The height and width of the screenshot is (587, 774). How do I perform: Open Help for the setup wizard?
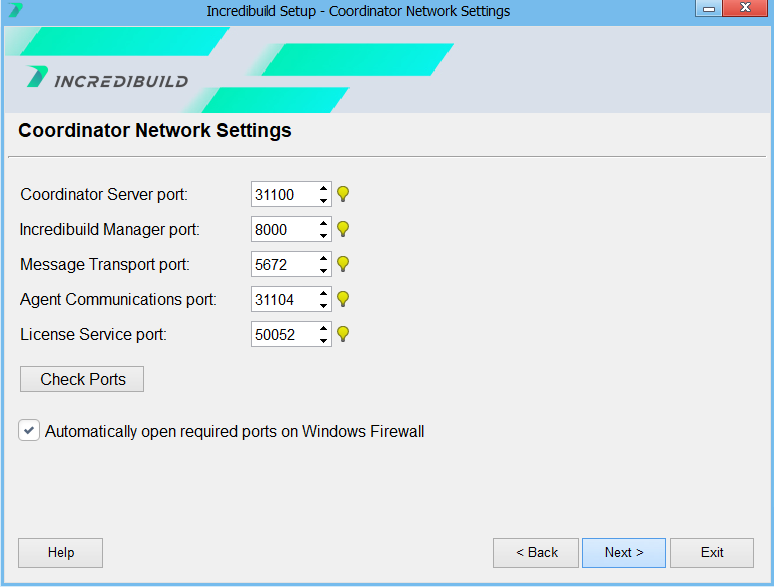click(x=61, y=553)
